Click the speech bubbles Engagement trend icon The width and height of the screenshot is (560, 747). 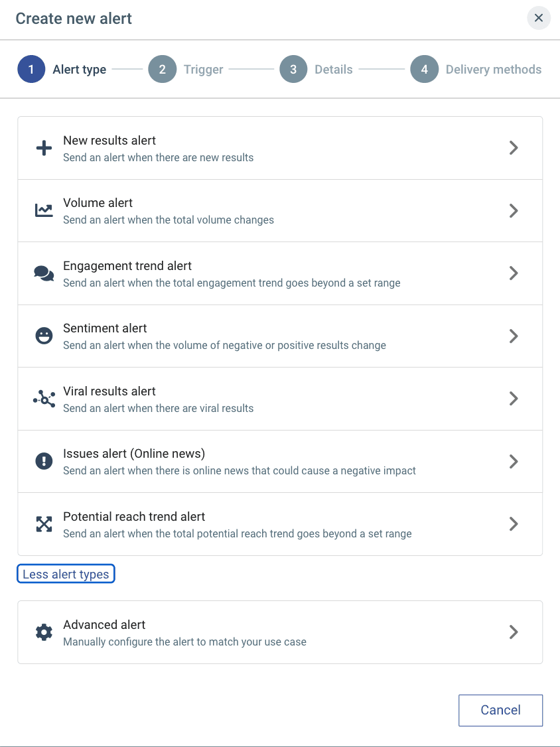click(44, 273)
